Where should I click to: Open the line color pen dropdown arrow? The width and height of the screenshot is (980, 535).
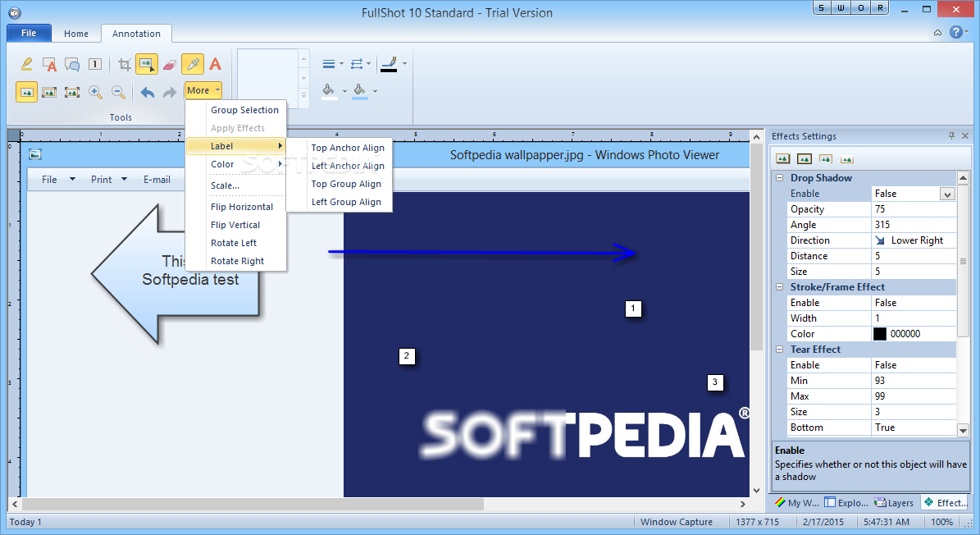tap(404, 63)
